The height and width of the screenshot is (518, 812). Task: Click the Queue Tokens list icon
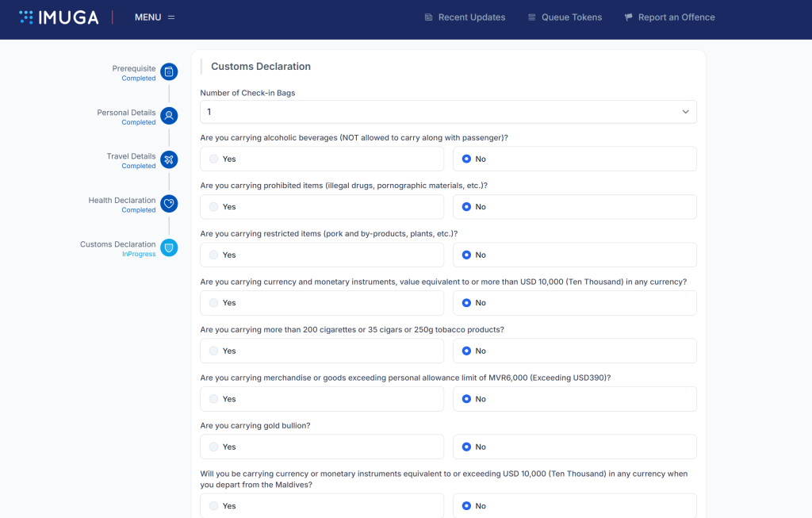pos(531,17)
